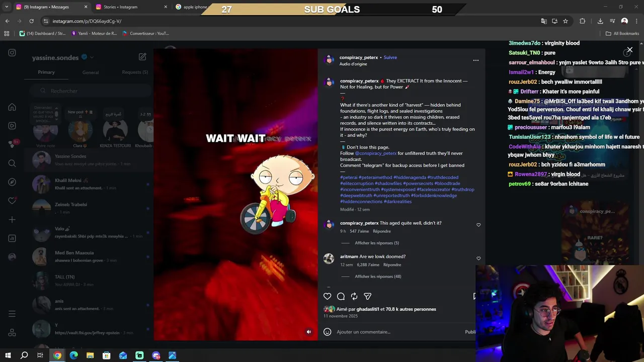Expand the yassine.sondes account switcher chevron
The width and height of the screenshot is (644, 362).
tap(92, 57)
